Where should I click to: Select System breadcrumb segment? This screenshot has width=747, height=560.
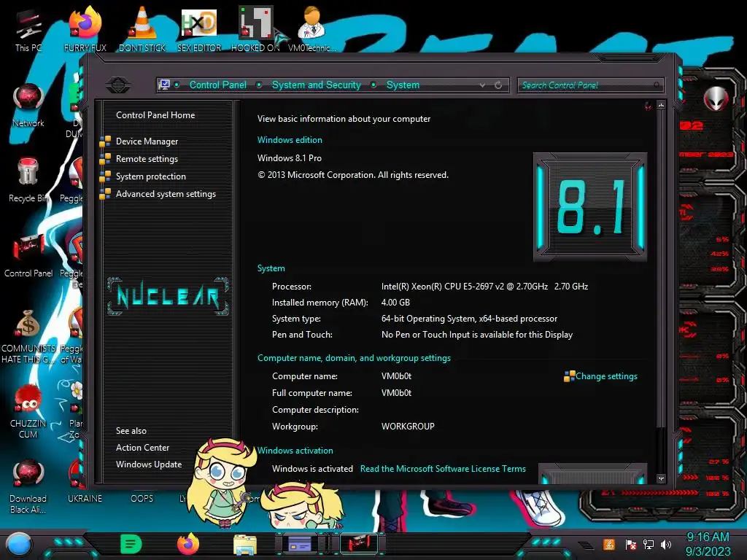tap(403, 85)
